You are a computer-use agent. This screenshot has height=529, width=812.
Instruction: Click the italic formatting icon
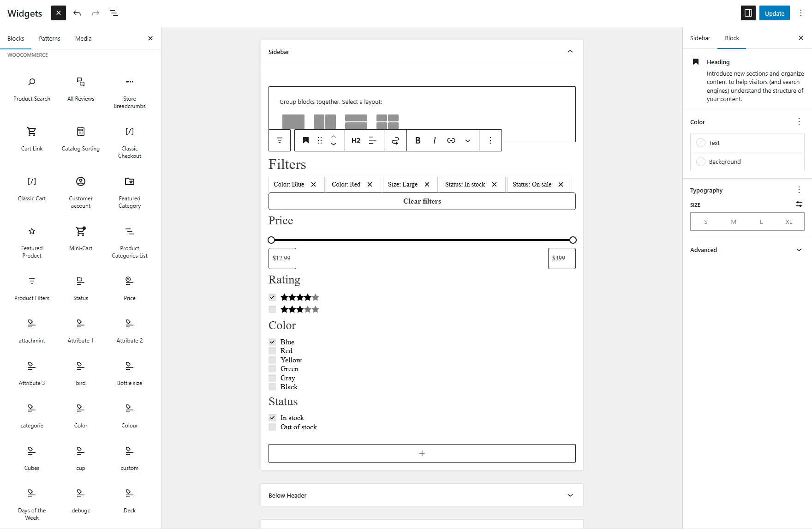[x=434, y=140]
